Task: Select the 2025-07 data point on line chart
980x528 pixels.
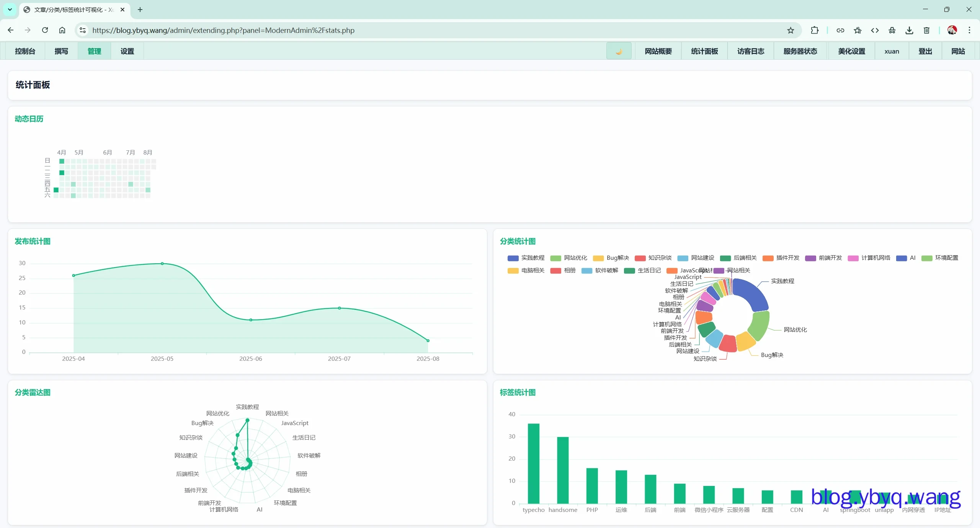Action: [339, 308]
